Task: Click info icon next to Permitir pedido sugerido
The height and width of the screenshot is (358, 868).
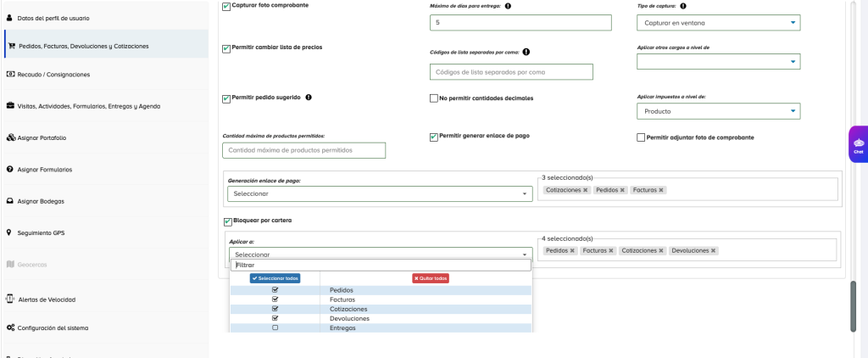Action: 309,97
